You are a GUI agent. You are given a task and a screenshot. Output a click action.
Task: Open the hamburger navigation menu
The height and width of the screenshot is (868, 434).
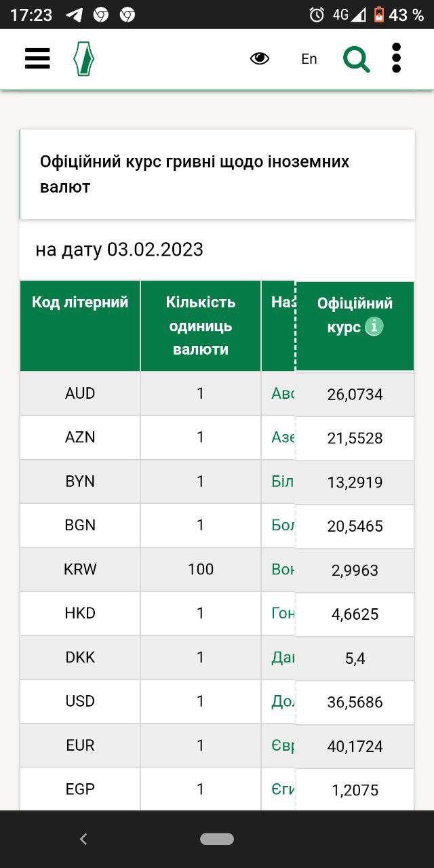coord(37,59)
